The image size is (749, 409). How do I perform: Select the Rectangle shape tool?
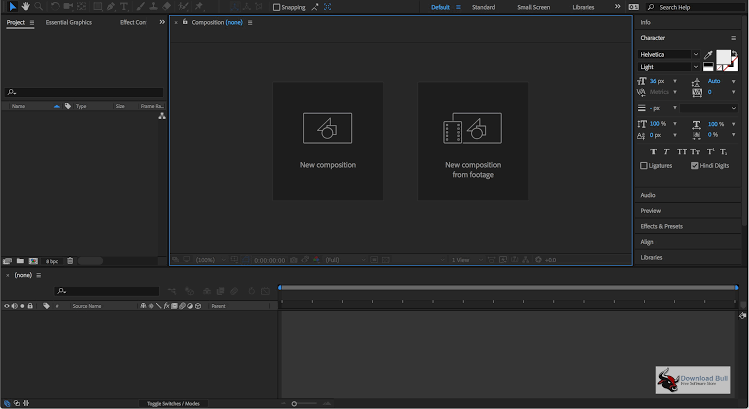pos(97,7)
